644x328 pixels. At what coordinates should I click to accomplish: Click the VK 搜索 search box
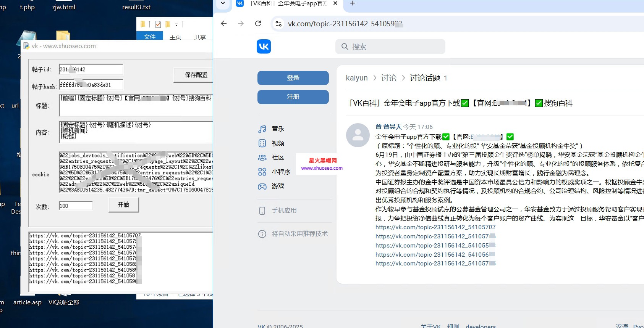pyautogui.click(x=390, y=47)
